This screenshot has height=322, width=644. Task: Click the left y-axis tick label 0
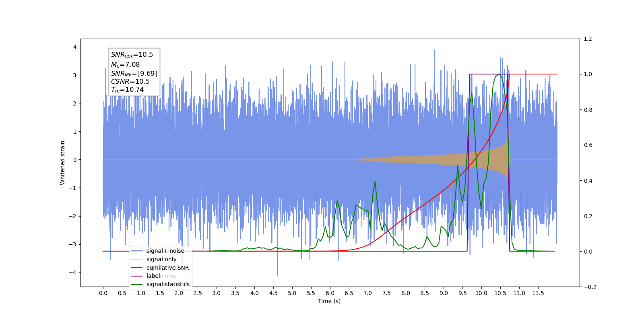(x=75, y=160)
